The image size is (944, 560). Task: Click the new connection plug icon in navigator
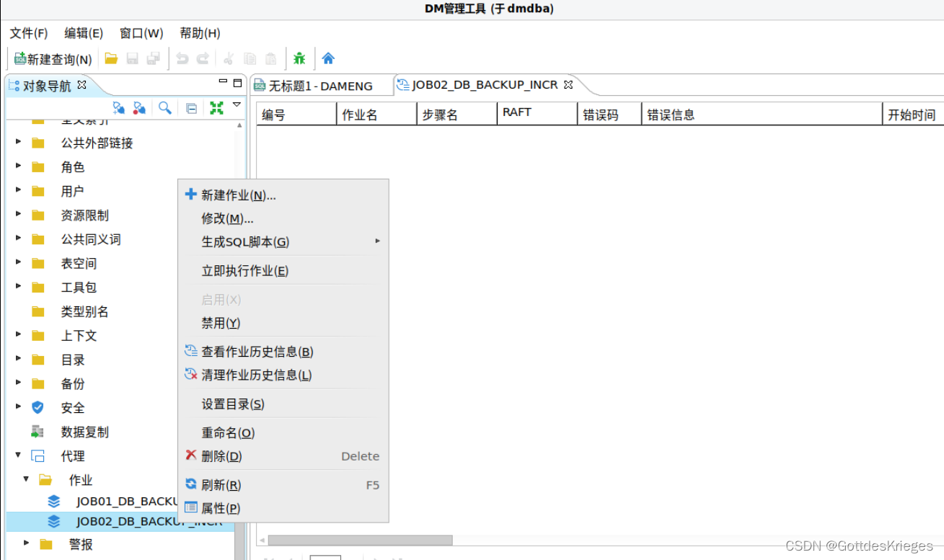tap(119, 108)
